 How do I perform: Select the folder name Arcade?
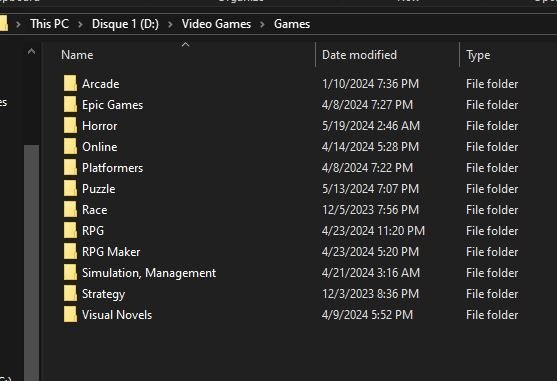[101, 84]
